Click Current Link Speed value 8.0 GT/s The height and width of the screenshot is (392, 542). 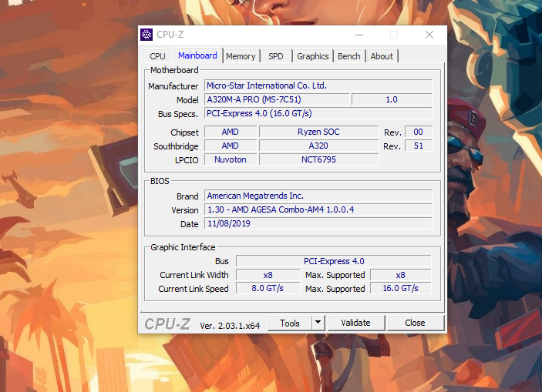coord(268,288)
